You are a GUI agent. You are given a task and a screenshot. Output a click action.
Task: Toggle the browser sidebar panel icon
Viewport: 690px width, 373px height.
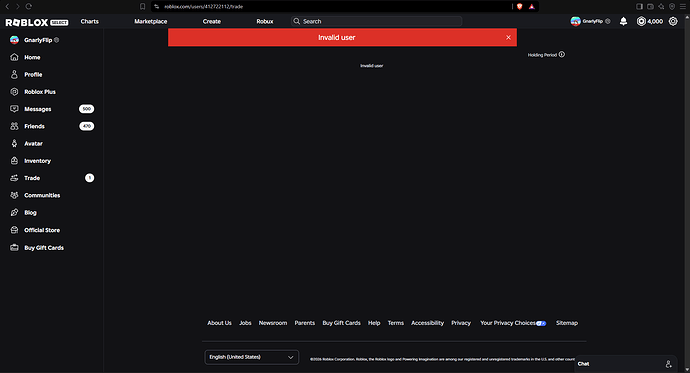tap(639, 7)
